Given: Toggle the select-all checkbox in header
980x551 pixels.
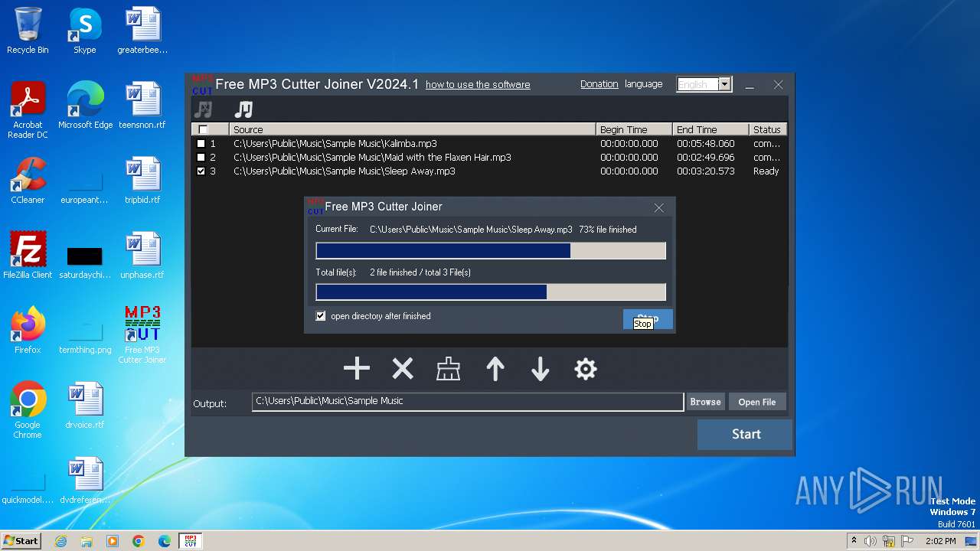Looking at the screenshot, I should (203, 130).
